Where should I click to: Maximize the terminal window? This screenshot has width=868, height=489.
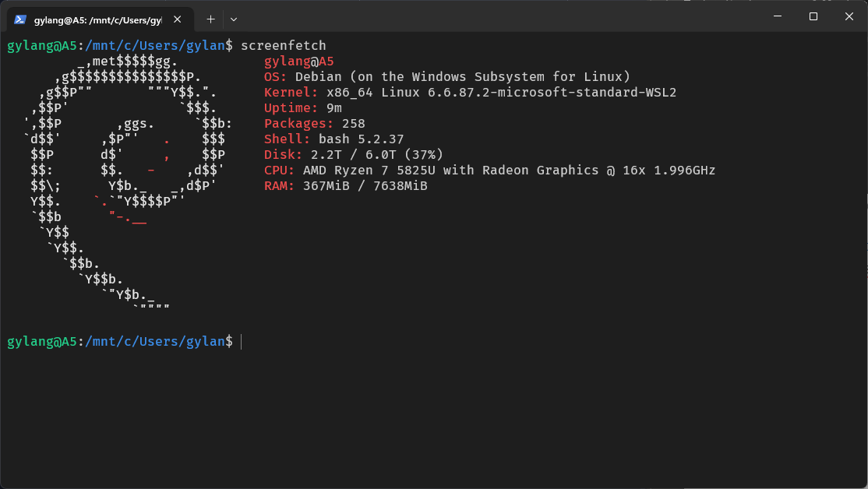[813, 16]
